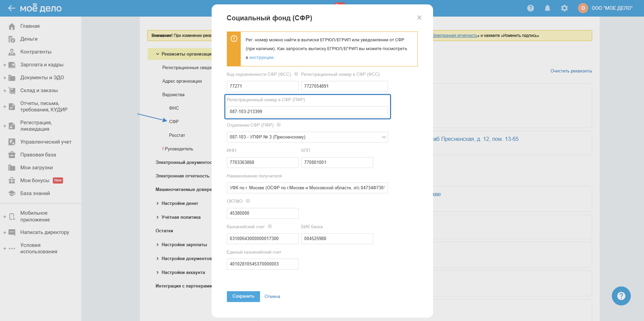Close the Социальный фонд dialog

click(x=419, y=18)
